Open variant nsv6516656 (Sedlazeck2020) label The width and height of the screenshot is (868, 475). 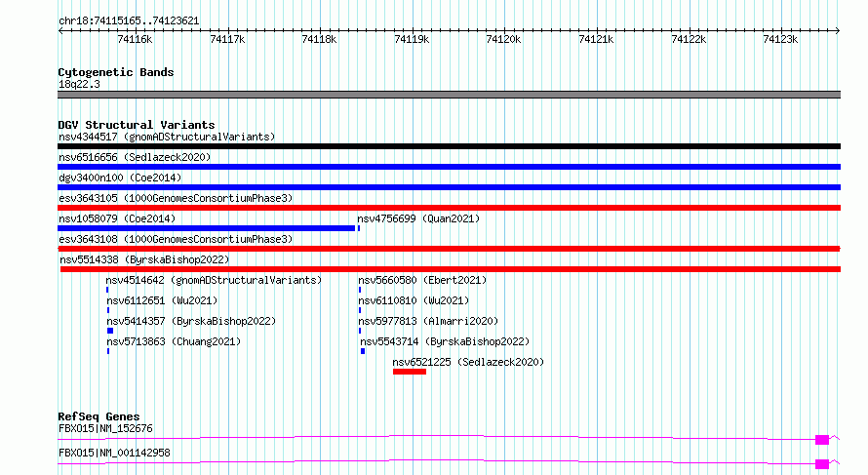pyautogui.click(x=135, y=157)
